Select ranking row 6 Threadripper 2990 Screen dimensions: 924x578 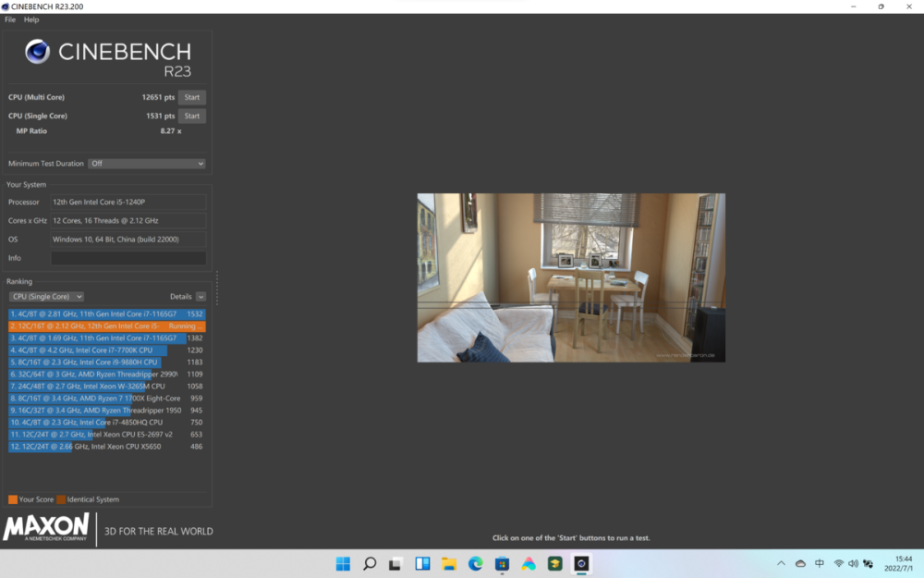[x=106, y=374]
